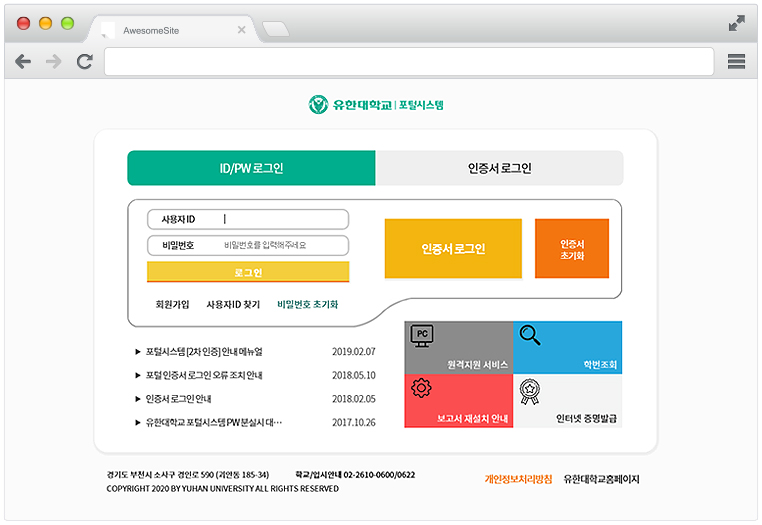762x525 pixels.
Task: Open the 회원가입 link
Action: pos(172,304)
